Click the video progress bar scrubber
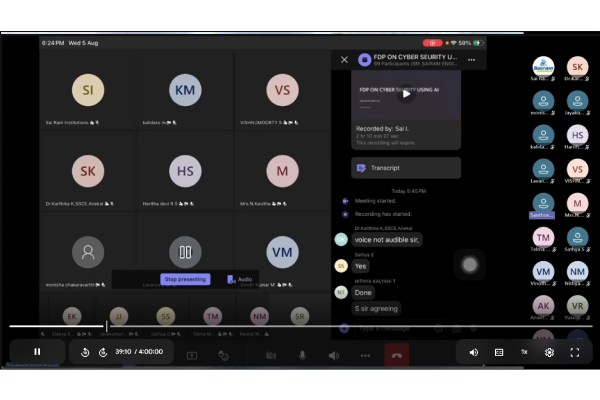Image resolution: width=600 pixels, height=400 pixels. 106,326
